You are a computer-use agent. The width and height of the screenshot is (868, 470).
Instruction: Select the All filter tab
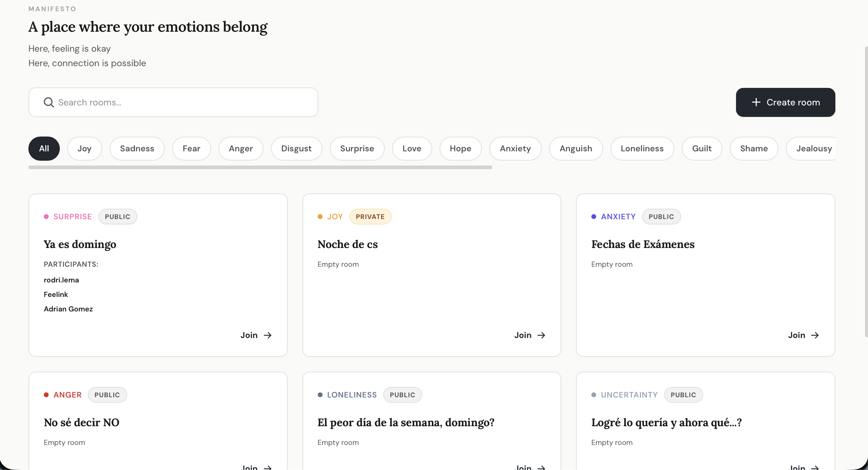(x=44, y=148)
